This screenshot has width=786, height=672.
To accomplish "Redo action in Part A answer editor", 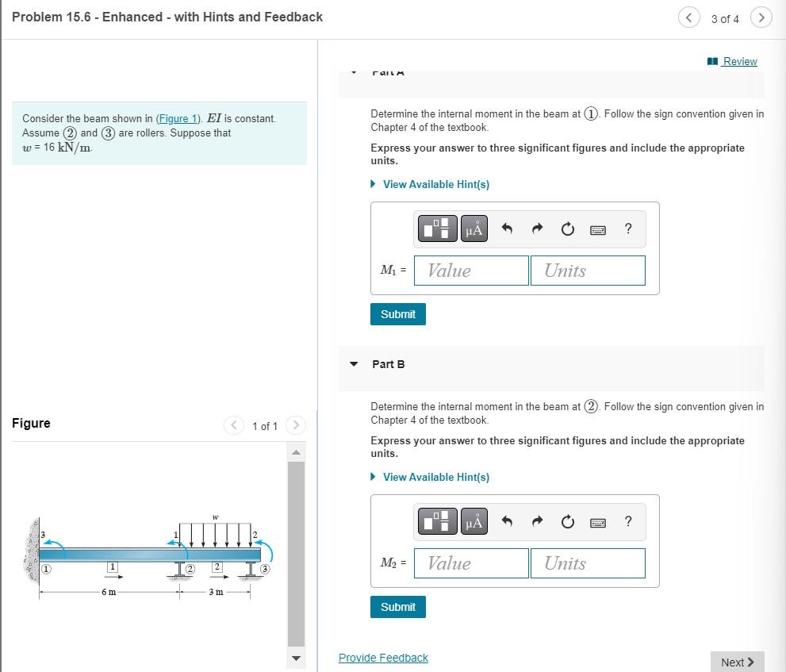I will click(x=537, y=228).
